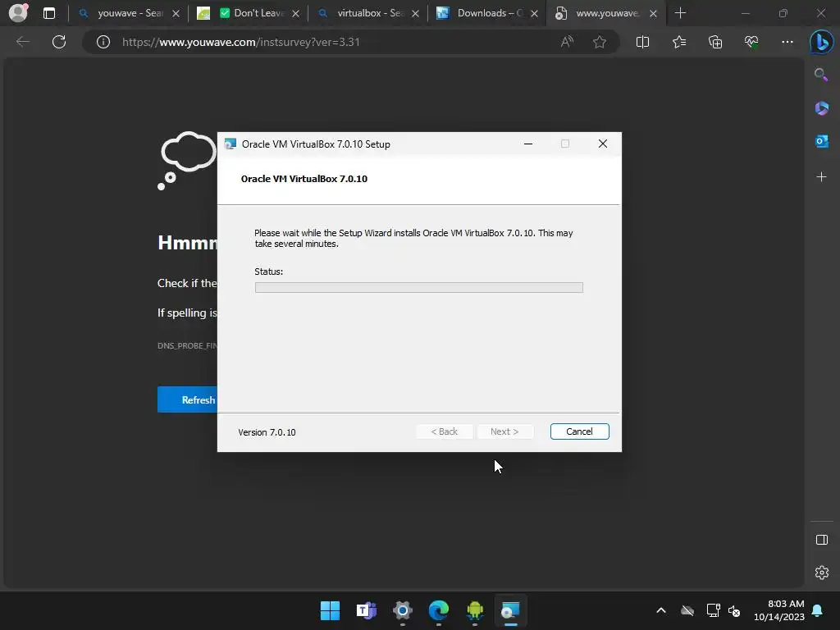Show hidden system tray icons
The width and height of the screenshot is (840, 630).
point(661,610)
